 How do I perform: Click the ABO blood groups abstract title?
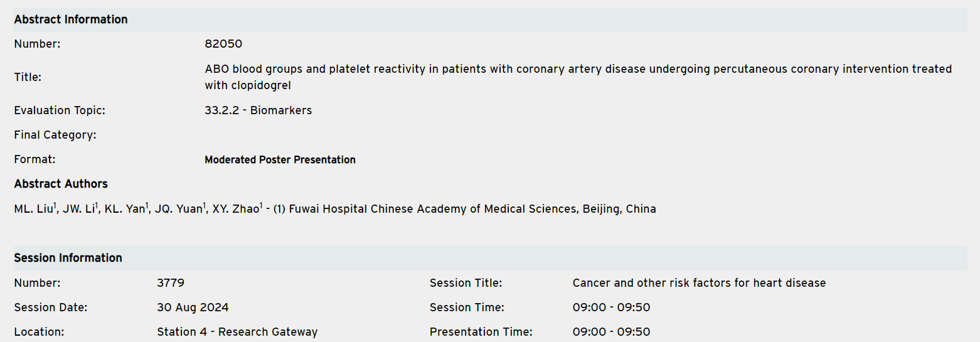pos(577,77)
